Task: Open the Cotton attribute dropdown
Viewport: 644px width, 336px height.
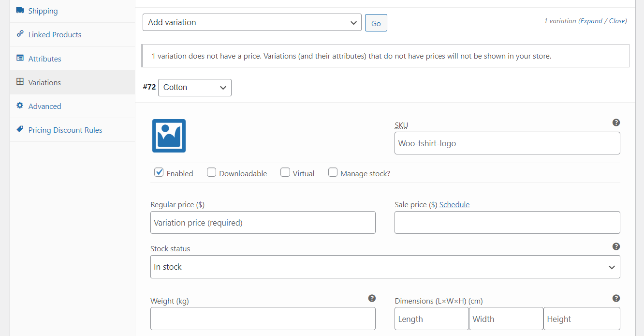Action: (194, 88)
